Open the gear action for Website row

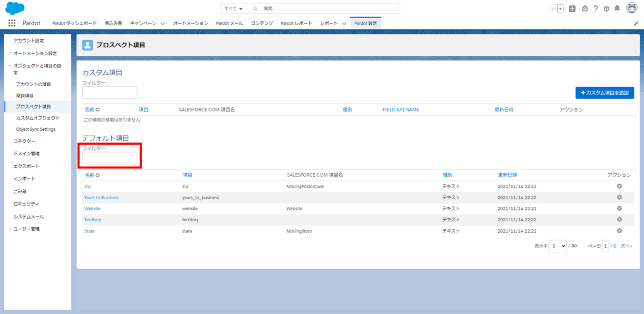(619, 208)
